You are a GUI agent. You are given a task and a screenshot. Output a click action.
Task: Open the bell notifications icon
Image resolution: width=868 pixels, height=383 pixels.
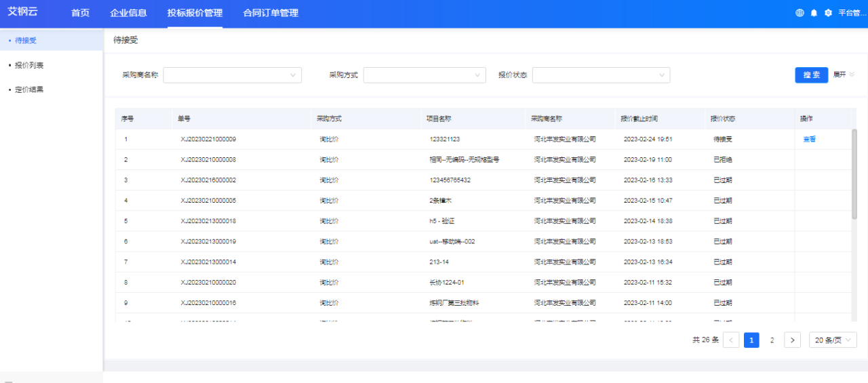point(814,13)
